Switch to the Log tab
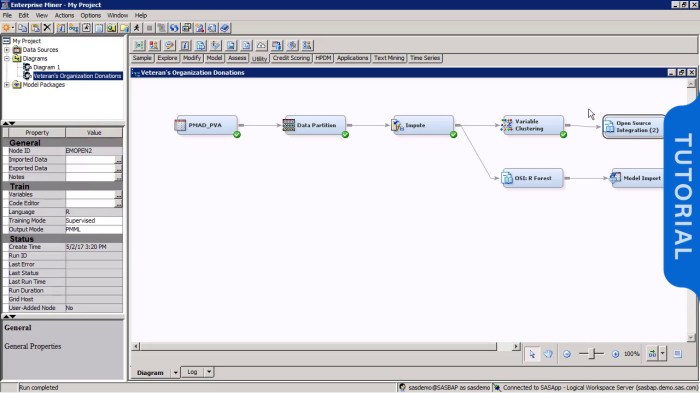Viewport: 700px width, 393px height. (x=192, y=372)
